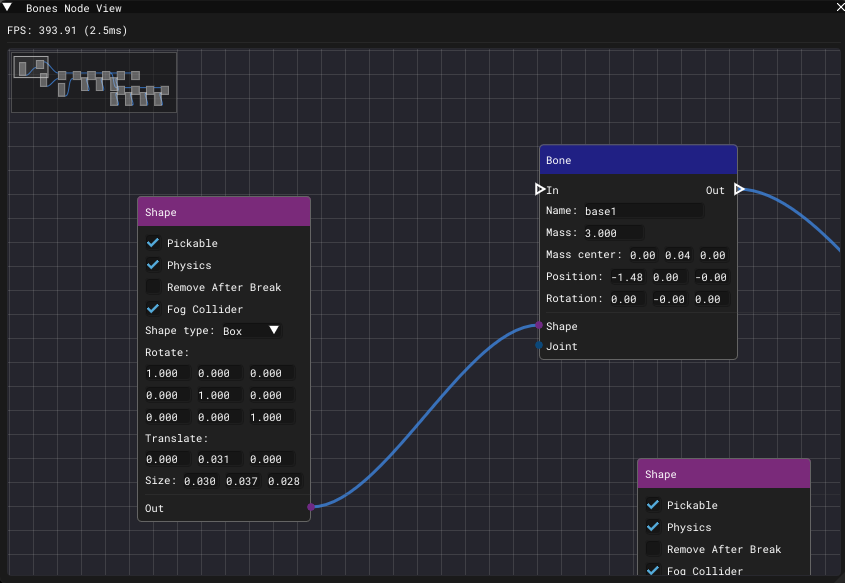Image resolution: width=845 pixels, height=583 pixels.
Task: Toggle Fog Collider in left Shape node
Action: tap(153, 309)
